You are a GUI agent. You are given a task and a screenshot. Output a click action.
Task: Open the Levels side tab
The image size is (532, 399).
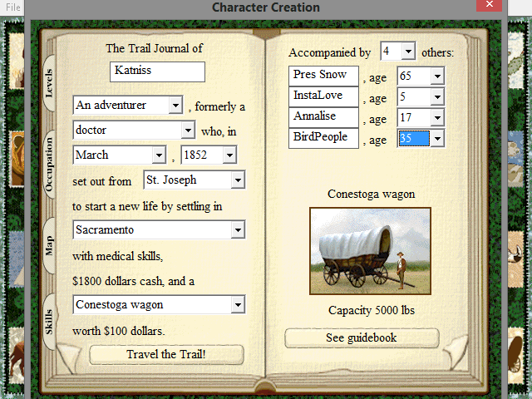pos(50,83)
